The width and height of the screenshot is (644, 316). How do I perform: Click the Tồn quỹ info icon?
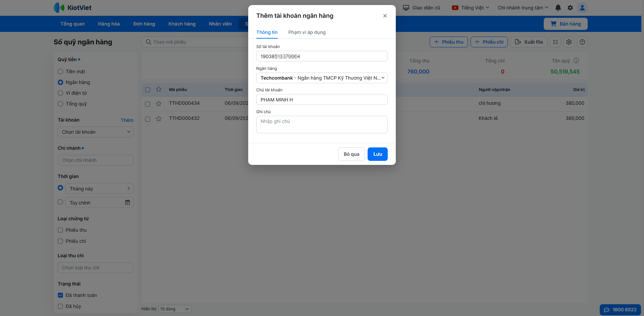coord(576,60)
